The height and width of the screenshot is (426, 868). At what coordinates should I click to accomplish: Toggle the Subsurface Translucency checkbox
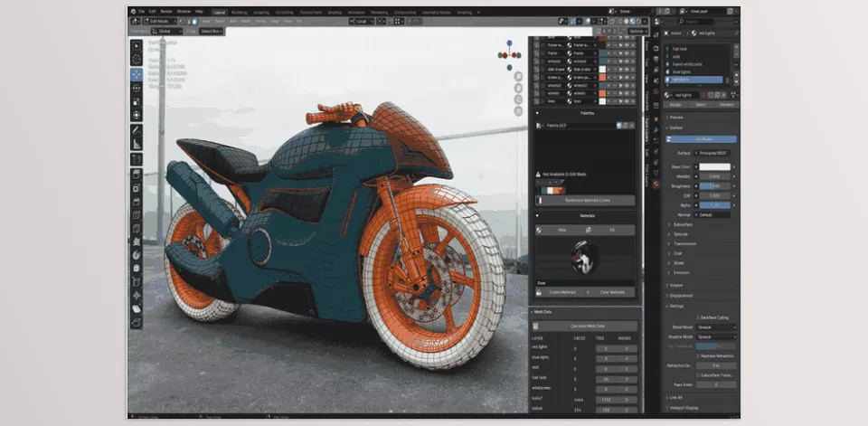[x=697, y=375]
